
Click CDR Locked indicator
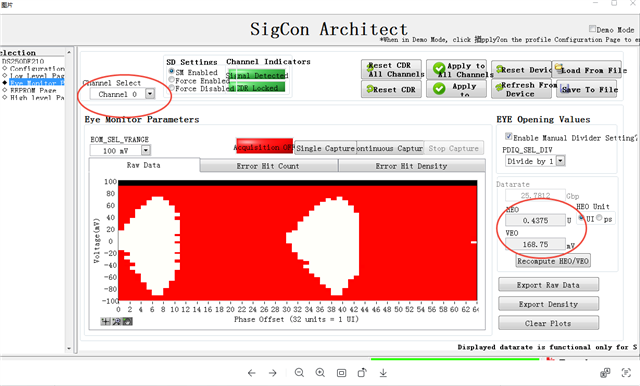pos(257,88)
